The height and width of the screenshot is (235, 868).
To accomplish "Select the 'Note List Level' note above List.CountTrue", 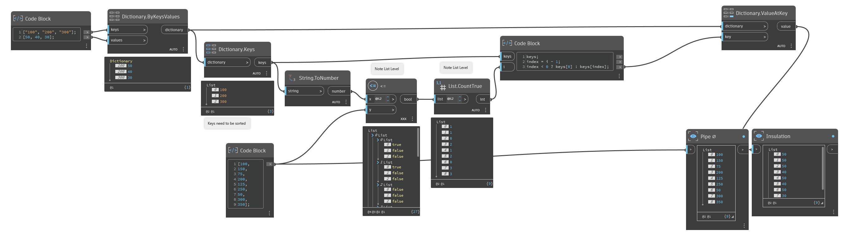I will click(x=455, y=67).
